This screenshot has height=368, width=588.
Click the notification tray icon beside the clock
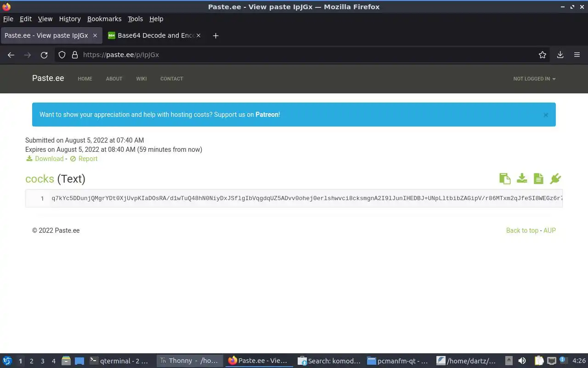564,361
